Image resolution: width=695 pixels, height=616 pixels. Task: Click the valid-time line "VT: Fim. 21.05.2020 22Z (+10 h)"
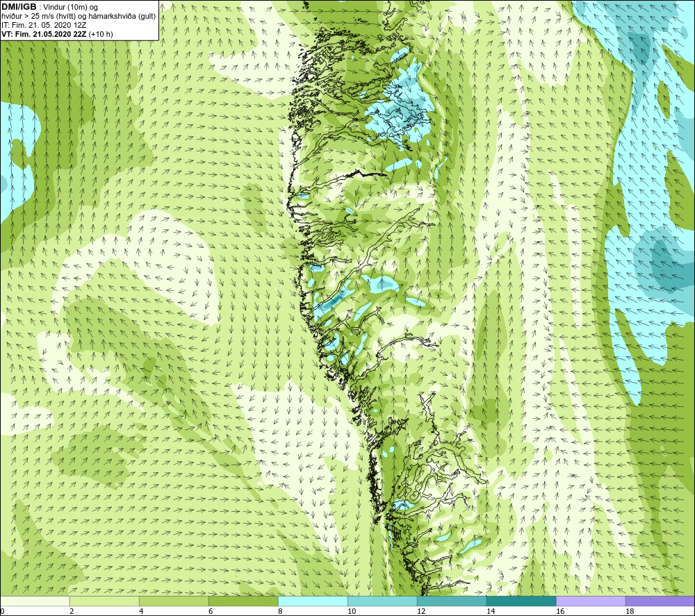coord(57,34)
